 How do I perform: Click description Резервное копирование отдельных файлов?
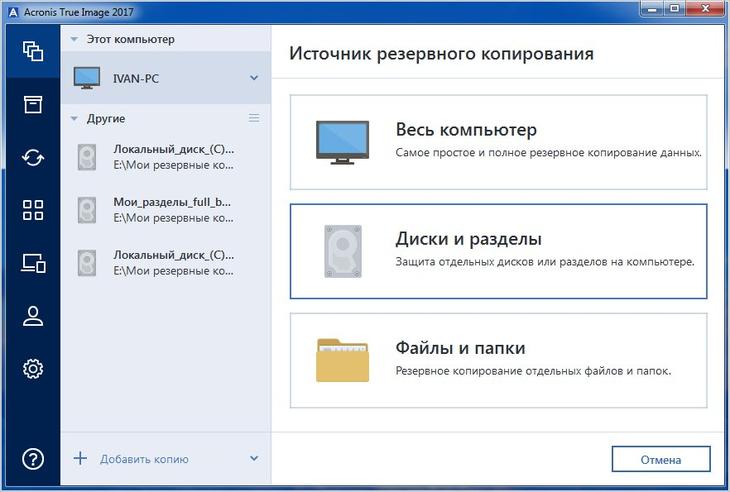coord(534,371)
